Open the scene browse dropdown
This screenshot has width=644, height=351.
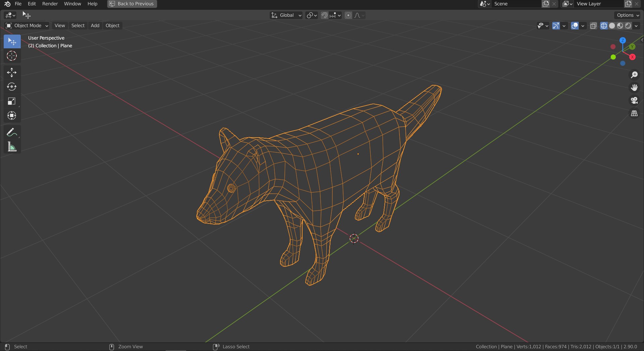[485, 4]
